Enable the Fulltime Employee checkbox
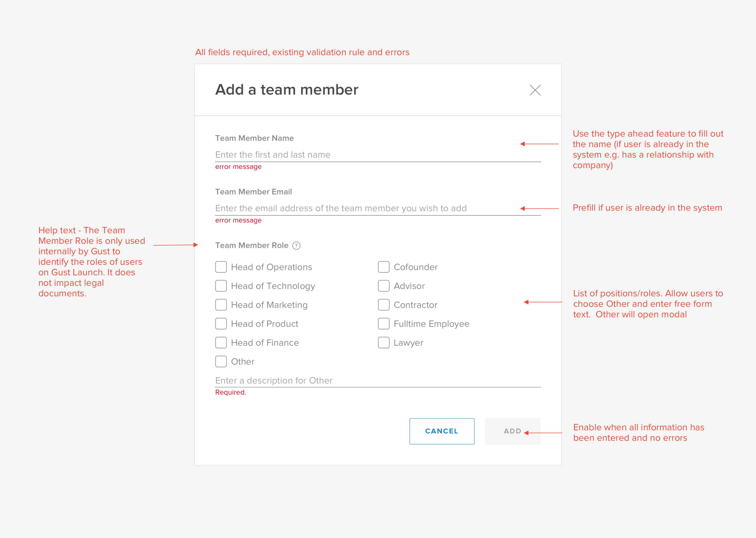 click(384, 324)
